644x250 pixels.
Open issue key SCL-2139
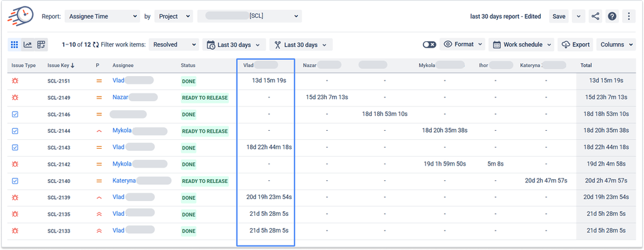pyautogui.click(x=59, y=197)
